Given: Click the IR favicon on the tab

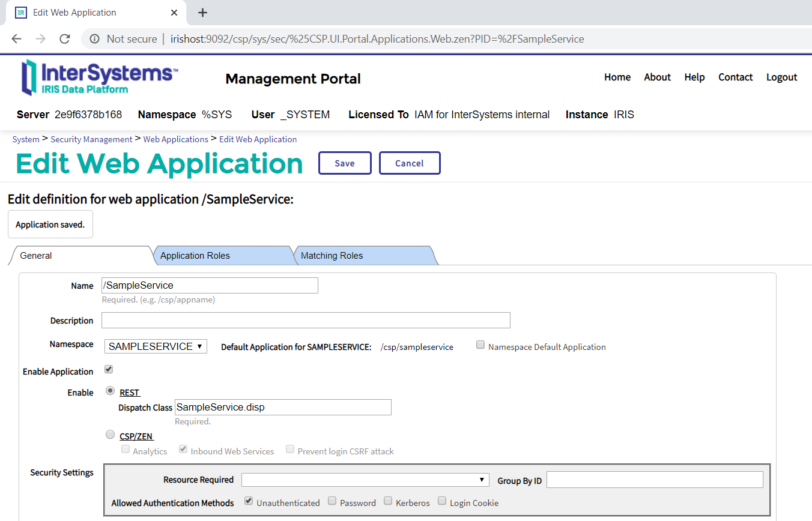Looking at the screenshot, I should tap(21, 13).
